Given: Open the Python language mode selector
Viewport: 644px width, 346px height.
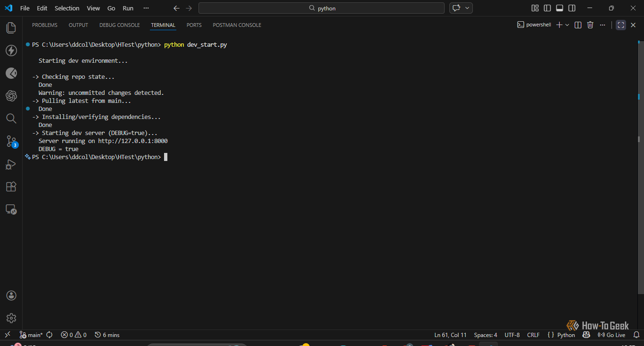Looking at the screenshot, I should click(566, 335).
